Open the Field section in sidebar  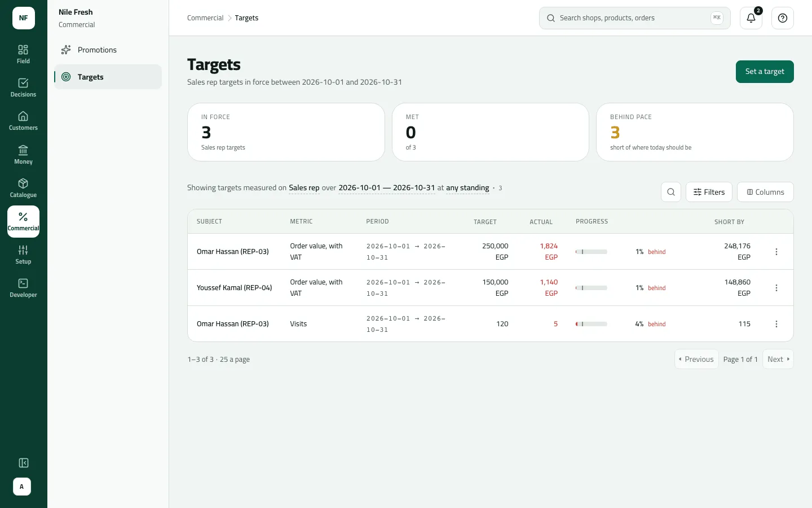pyautogui.click(x=23, y=54)
